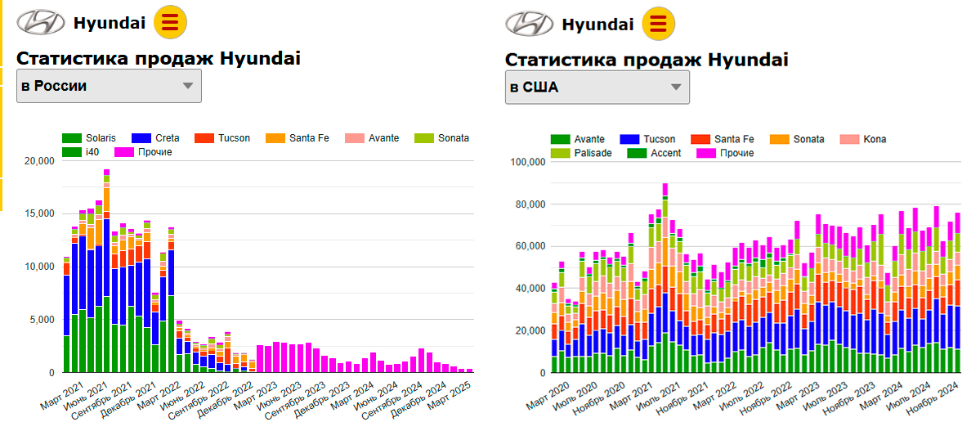The width and height of the screenshot is (980, 440).
Task: Click the Прочие swatch in USA chart legend
Action: [706, 152]
